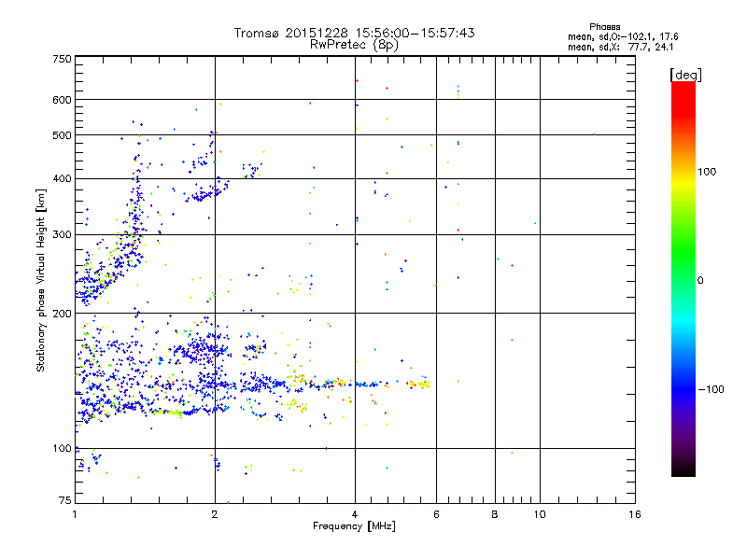Click the phase colorbar
This screenshot has width=747, height=560.
tap(684, 278)
